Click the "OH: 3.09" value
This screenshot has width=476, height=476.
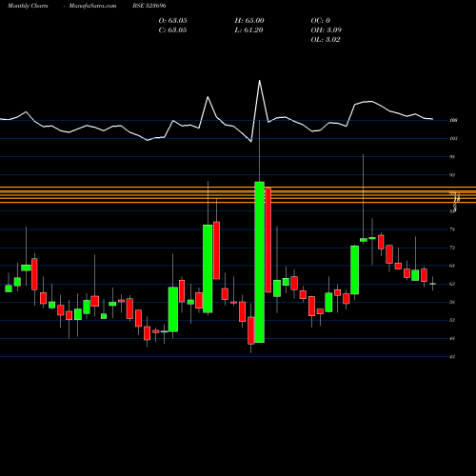click(x=326, y=30)
